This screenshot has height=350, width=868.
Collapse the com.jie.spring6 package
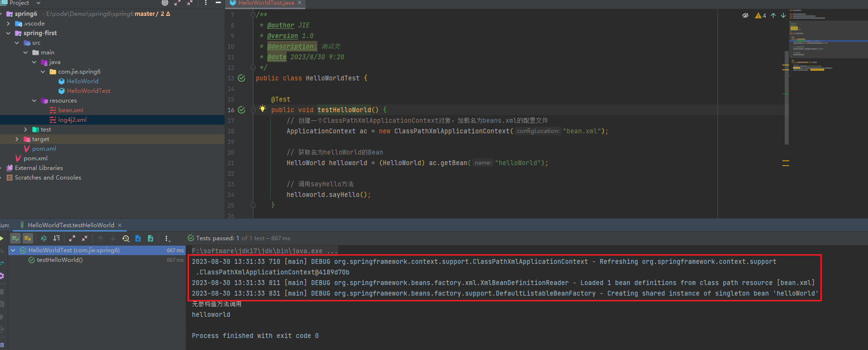click(43, 72)
